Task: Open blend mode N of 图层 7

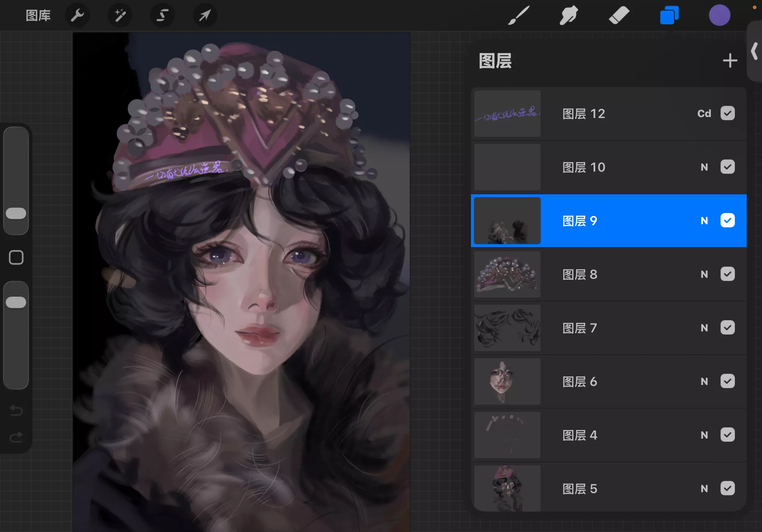Action: click(704, 328)
